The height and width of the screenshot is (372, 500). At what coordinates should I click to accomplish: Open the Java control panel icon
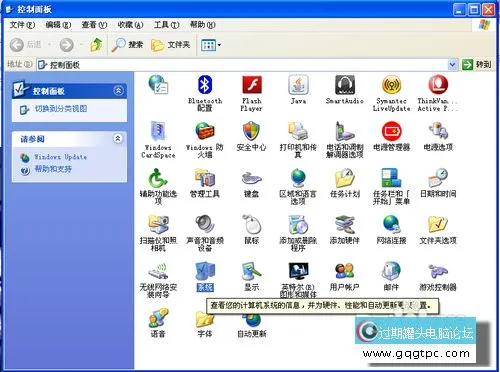(298, 85)
